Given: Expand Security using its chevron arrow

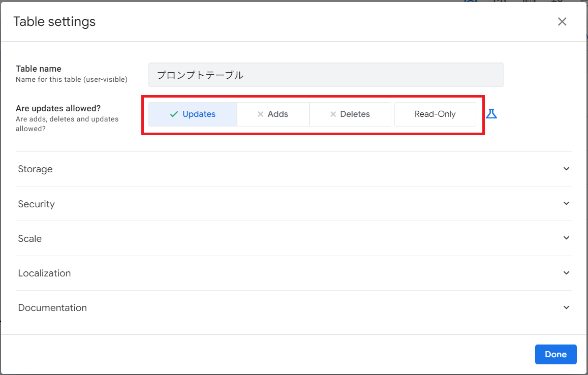Looking at the screenshot, I should (x=566, y=203).
